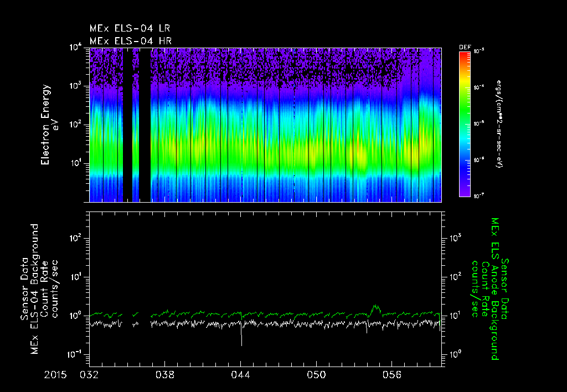The image size is (567, 392).
Task: Click the 2015 year label
Action: click(x=55, y=375)
